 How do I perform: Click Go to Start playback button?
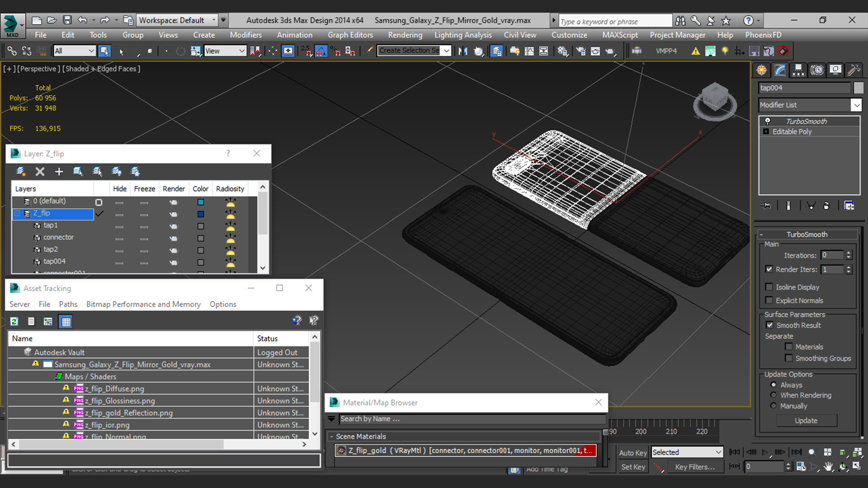[x=735, y=452]
